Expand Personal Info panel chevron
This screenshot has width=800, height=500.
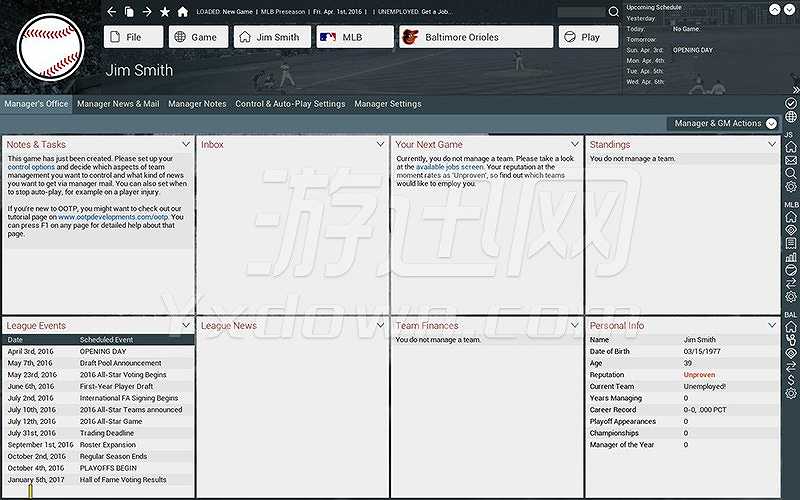click(x=771, y=325)
